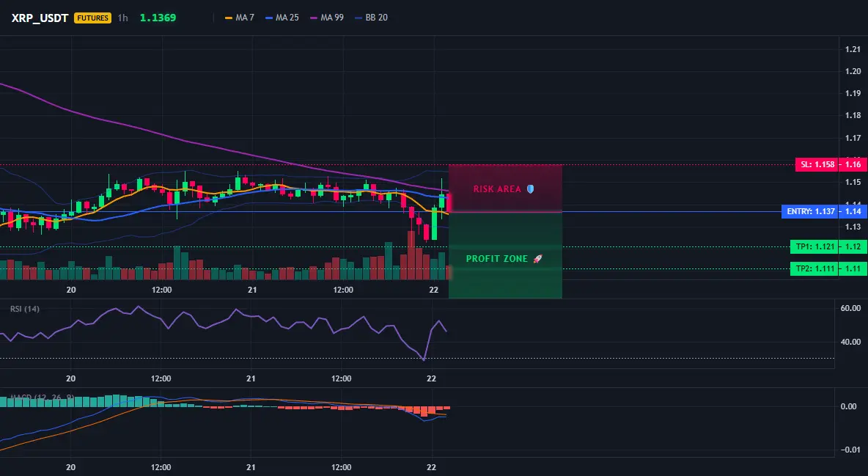This screenshot has width=868, height=476.
Task: Select the blue ENTRY: 1.137 label
Action: click(x=809, y=212)
